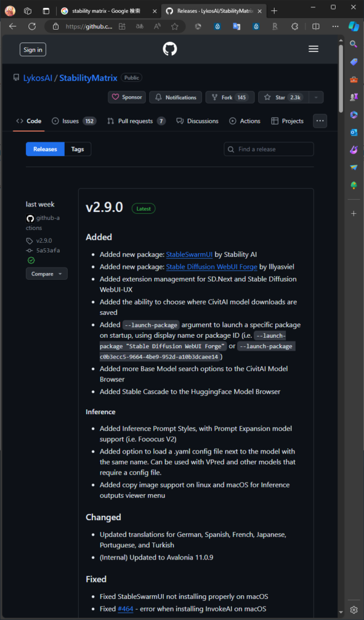Image resolution: width=364 pixels, height=620 pixels.
Task: Switch to the Pull requests tab
Action: (136, 121)
